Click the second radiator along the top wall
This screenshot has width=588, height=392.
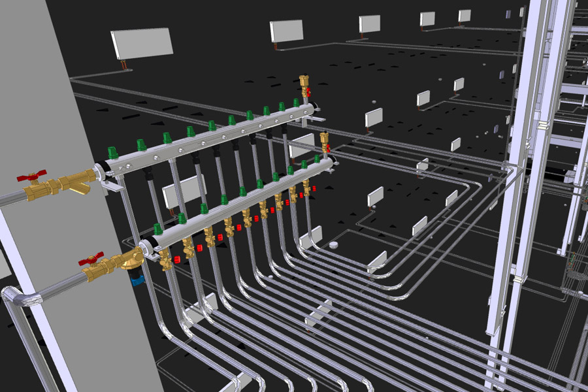[287, 30]
